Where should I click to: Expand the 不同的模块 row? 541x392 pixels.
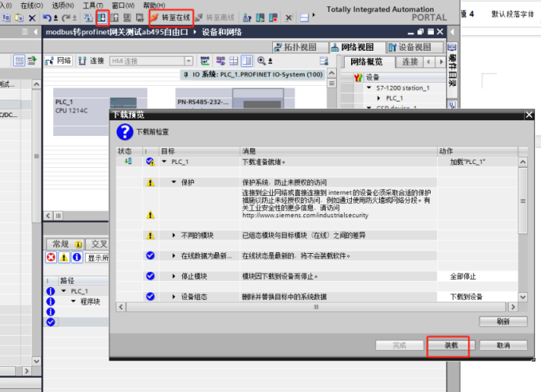(x=174, y=235)
